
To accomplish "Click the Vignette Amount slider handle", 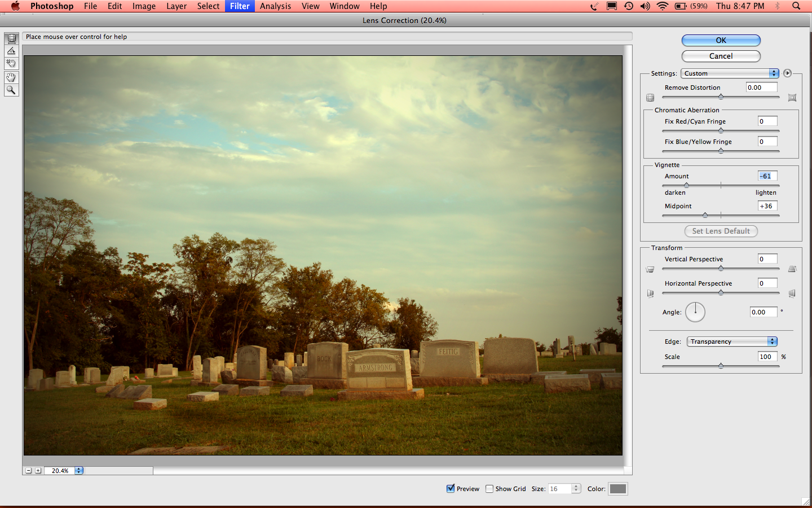I will [686, 185].
